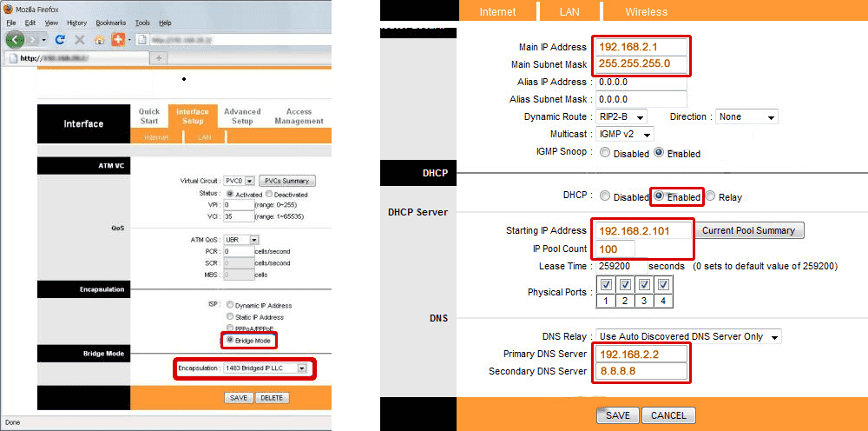Viewport: 868px width, 431px height.
Task: Click SAVE in the Bridge Mode page
Action: point(239,398)
